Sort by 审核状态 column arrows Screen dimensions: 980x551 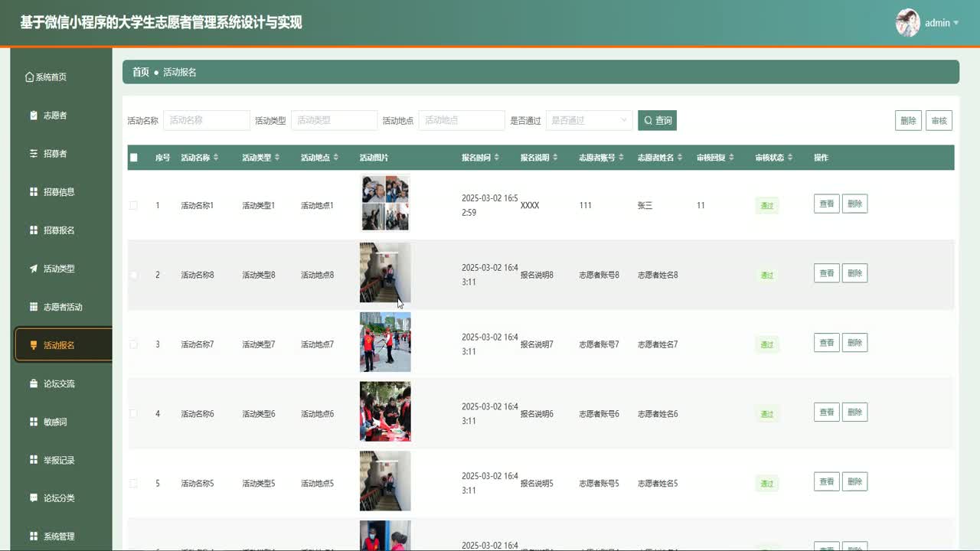click(x=791, y=158)
